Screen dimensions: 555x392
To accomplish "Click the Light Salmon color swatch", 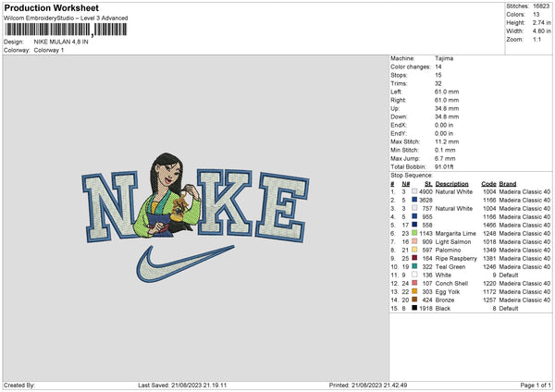I will pyautogui.click(x=414, y=241).
